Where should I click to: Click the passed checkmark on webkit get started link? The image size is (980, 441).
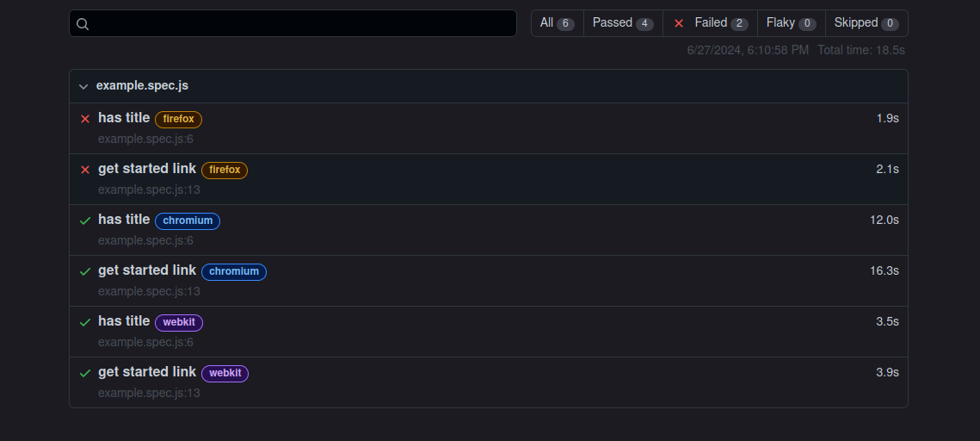(85, 373)
